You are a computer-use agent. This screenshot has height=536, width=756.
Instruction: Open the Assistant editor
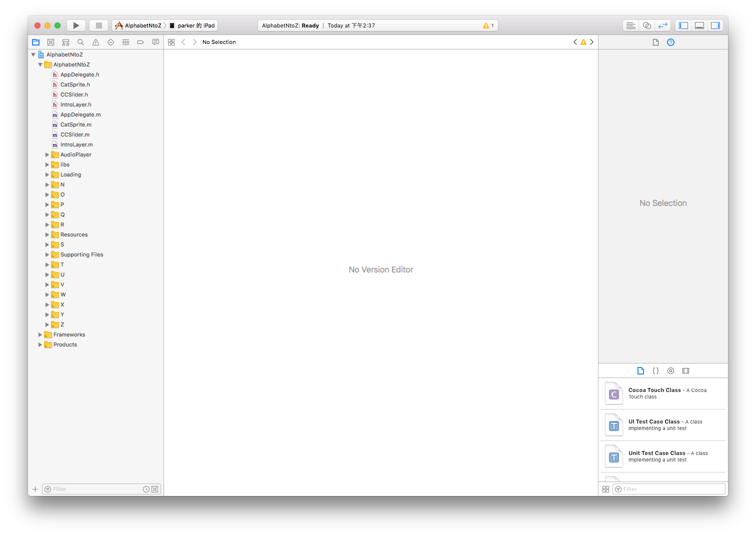coord(647,25)
